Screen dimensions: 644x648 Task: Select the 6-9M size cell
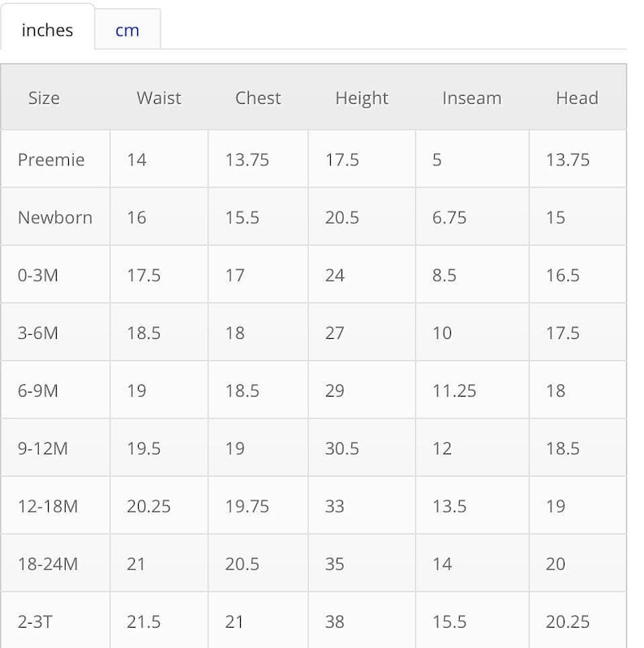coord(38,391)
